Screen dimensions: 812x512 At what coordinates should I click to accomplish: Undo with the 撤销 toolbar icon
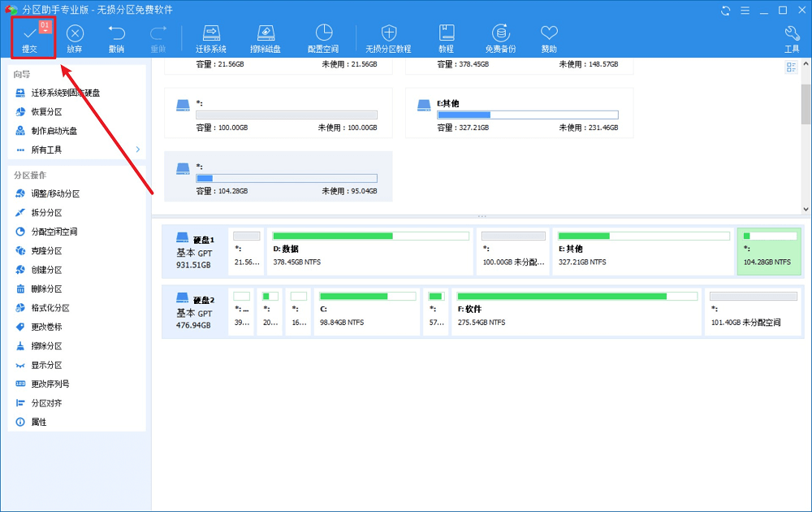point(117,37)
